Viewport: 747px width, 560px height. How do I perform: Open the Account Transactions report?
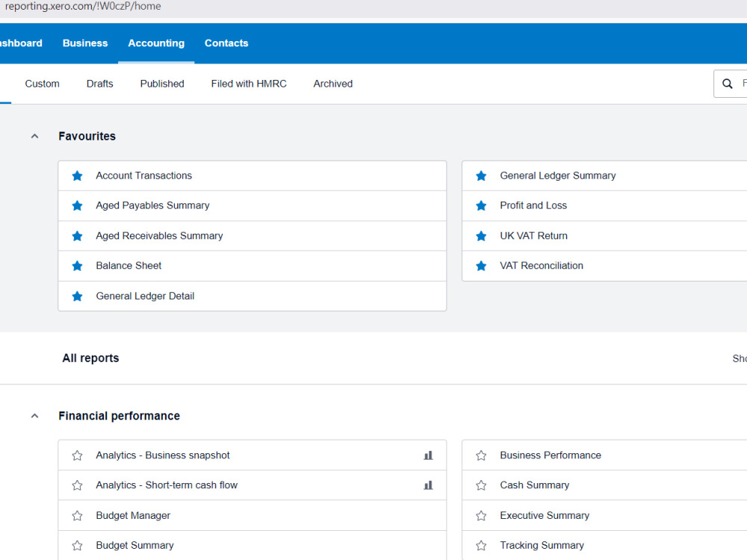point(144,175)
